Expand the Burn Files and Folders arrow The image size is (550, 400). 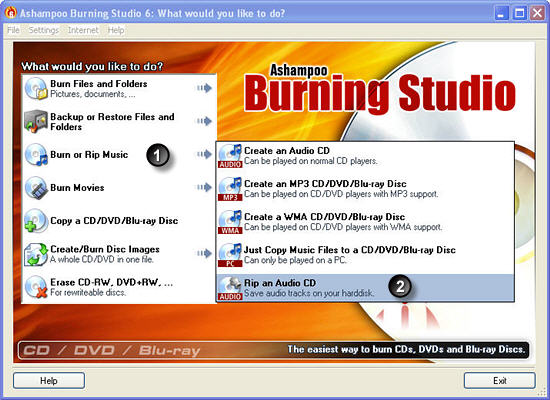(204, 88)
